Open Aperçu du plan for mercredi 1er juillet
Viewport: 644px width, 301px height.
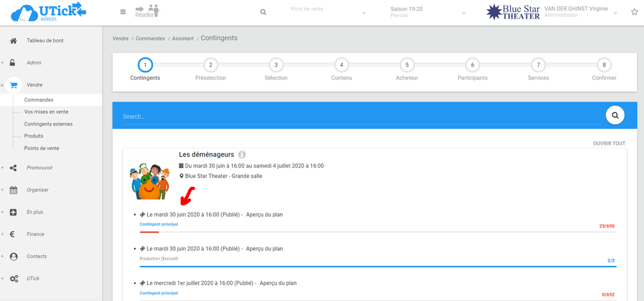click(278, 283)
